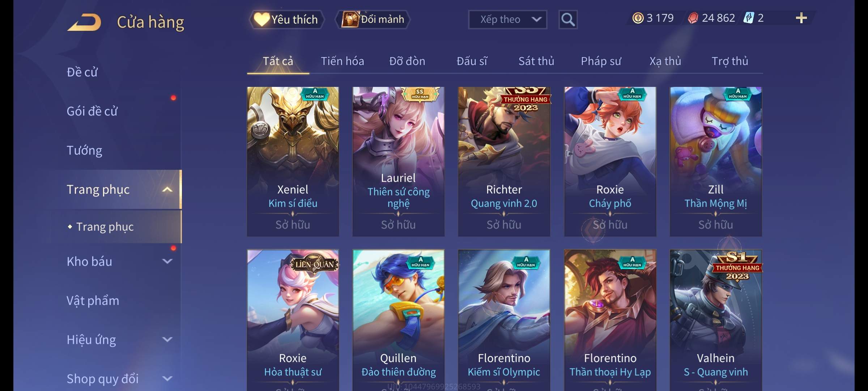Tap the gold coin balance icon
868x391 pixels.
[638, 18]
